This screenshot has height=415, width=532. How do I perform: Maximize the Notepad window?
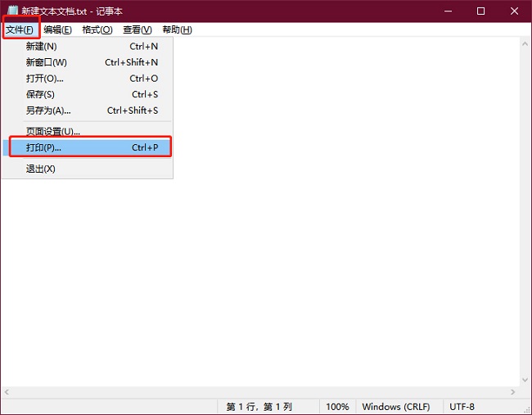(480, 11)
